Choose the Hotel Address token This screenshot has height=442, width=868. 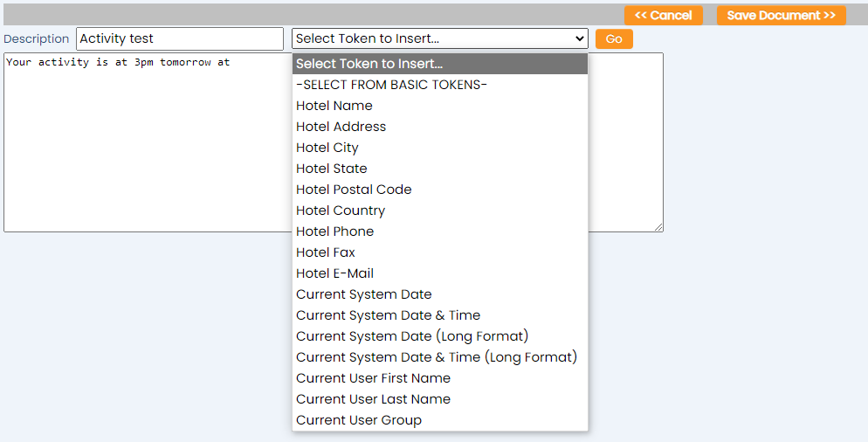(440, 127)
